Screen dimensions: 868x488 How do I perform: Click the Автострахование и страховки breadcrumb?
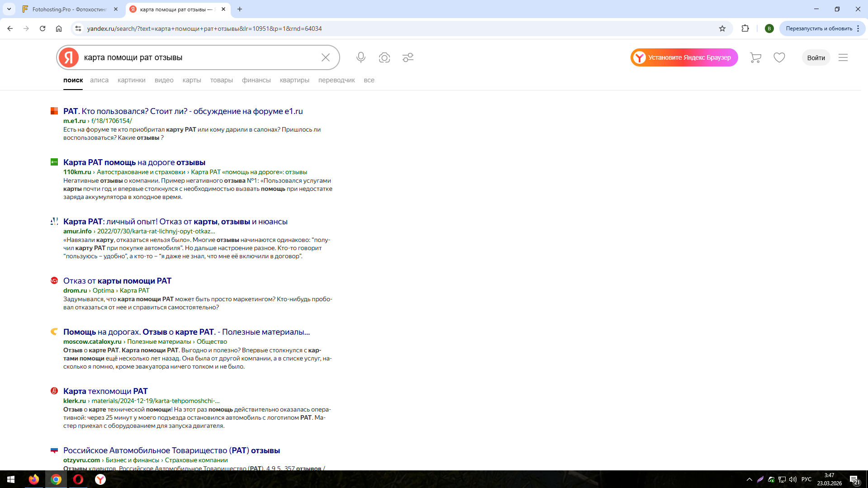141,172
